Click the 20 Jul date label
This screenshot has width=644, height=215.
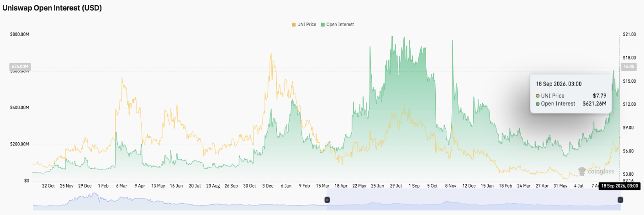(195, 186)
